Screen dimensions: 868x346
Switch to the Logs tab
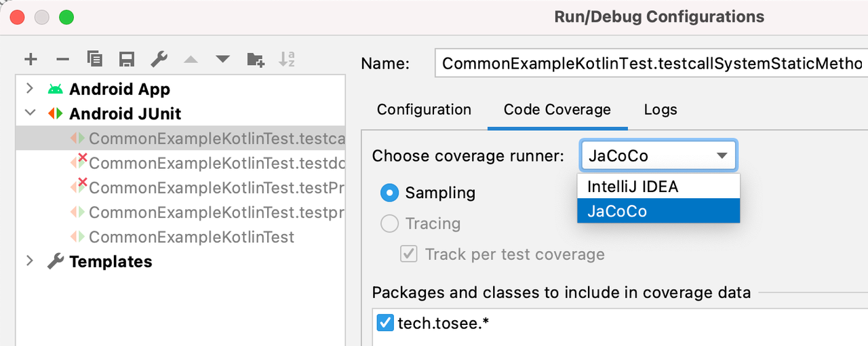(x=660, y=110)
